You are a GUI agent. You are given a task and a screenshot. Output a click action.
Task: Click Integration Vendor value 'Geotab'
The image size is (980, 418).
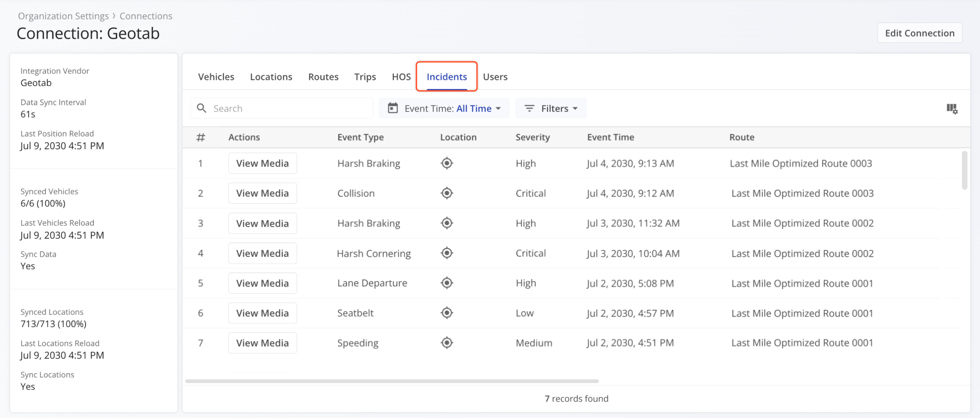click(x=36, y=83)
